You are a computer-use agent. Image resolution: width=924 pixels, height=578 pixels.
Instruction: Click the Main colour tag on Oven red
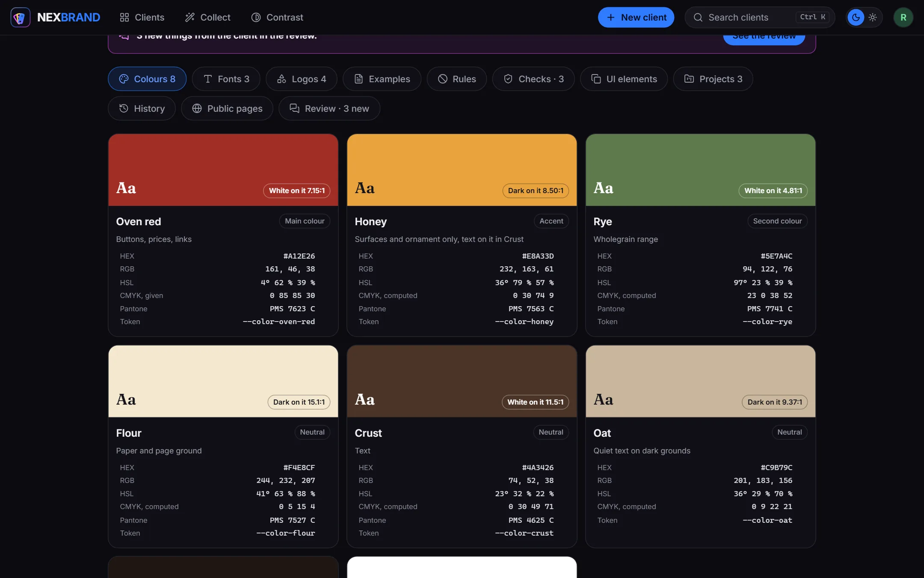(305, 221)
